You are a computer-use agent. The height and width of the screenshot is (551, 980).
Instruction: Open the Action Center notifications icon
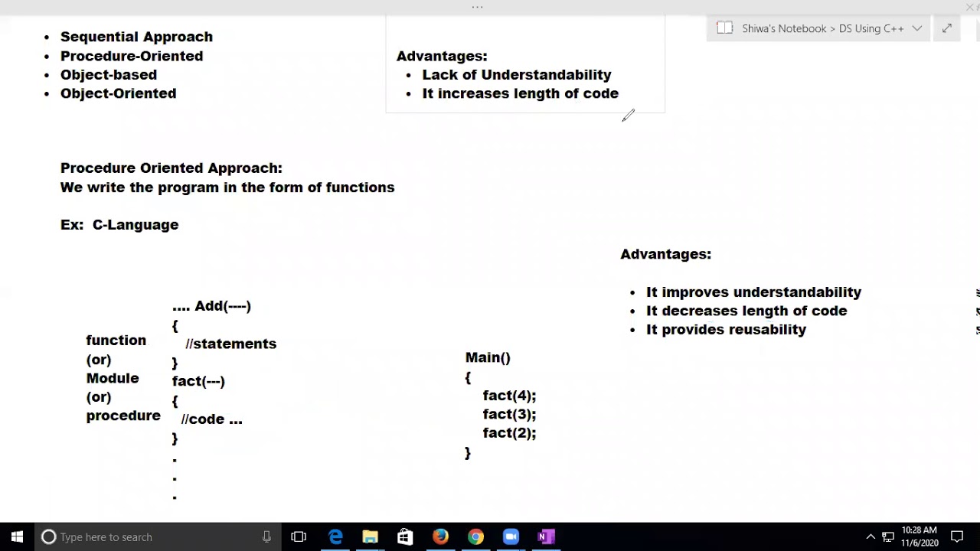pos(957,536)
